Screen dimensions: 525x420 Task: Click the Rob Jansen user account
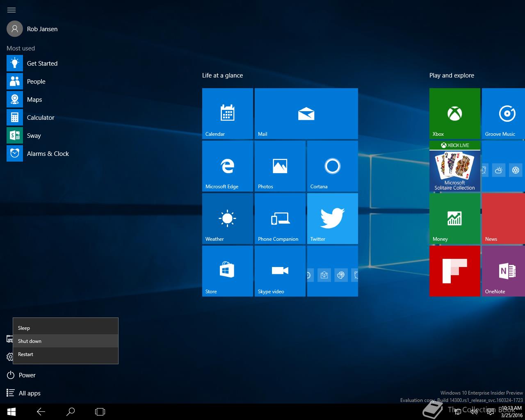coord(32,29)
